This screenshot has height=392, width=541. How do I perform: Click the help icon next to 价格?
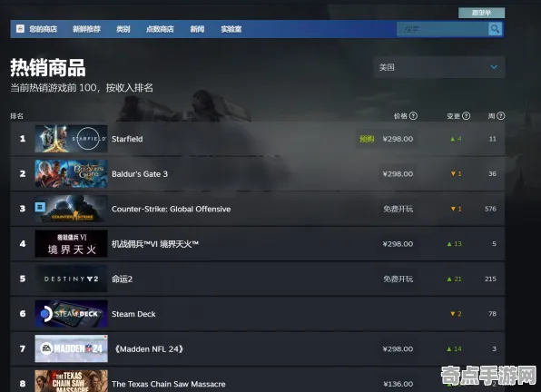(x=413, y=116)
